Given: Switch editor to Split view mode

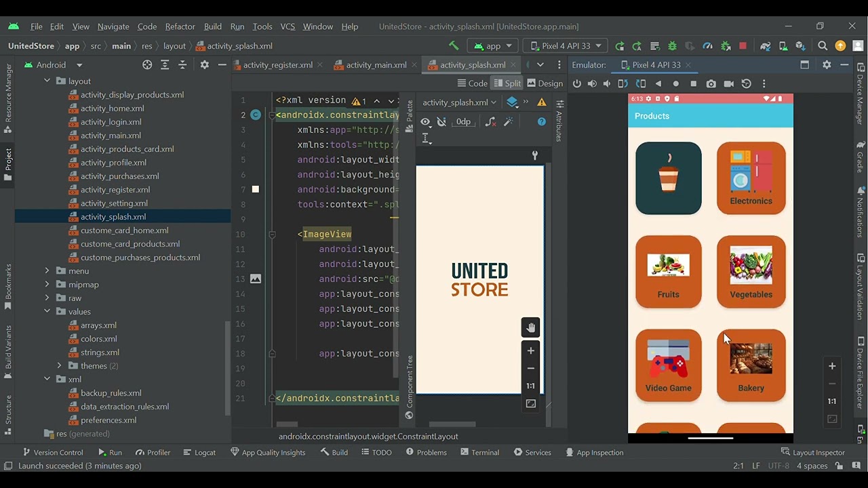Looking at the screenshot, I should tap(507, 83).
